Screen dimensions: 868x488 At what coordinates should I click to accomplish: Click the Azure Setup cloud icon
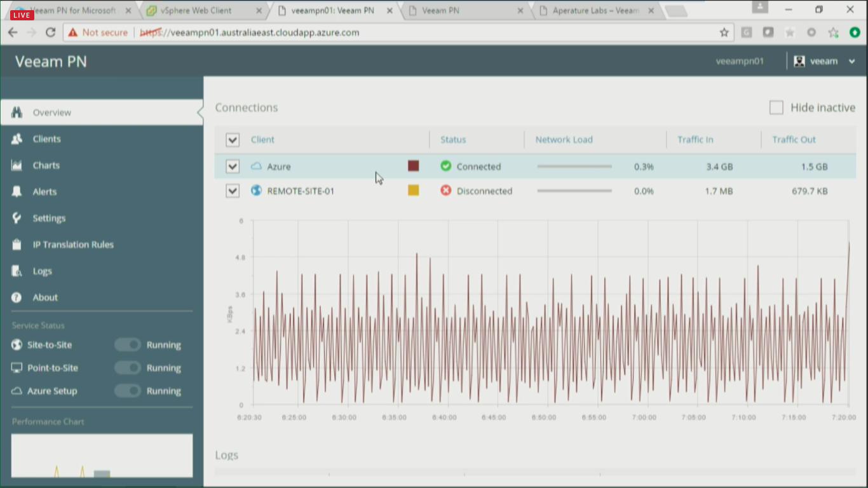[17, 391]
